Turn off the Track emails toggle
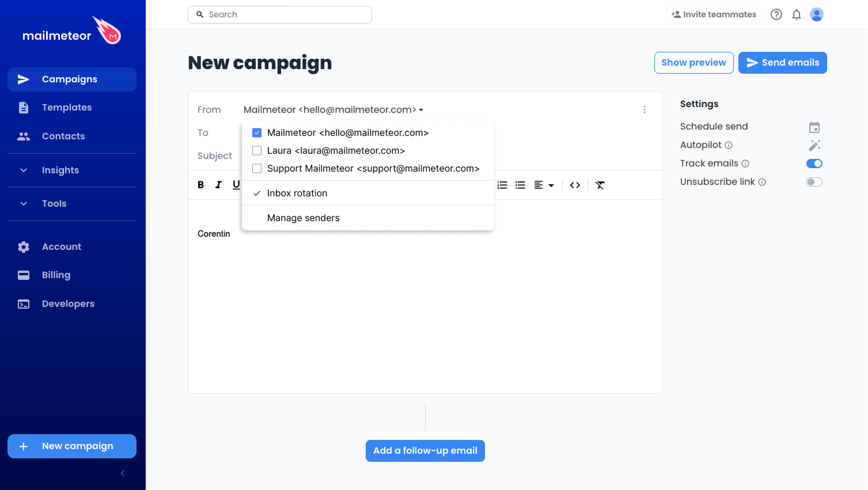This screenshot has height=490, width=868. (x=814, y=164)
